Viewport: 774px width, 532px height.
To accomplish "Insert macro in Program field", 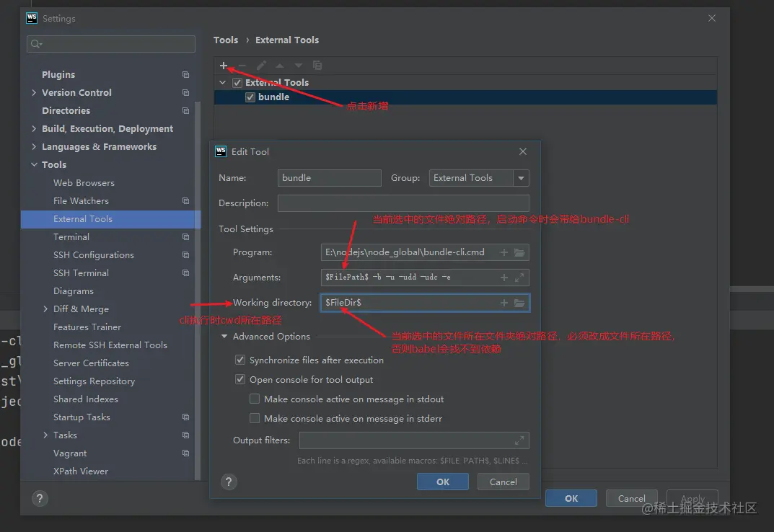I will 504,252.
